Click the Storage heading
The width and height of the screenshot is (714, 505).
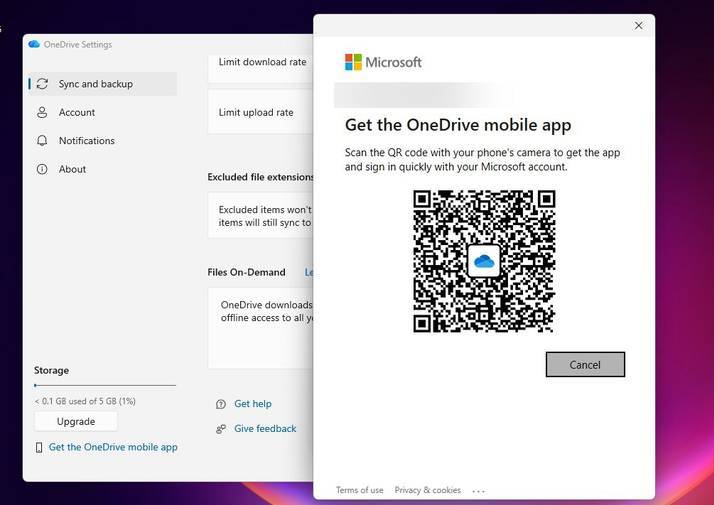click(x=51, y=371)
